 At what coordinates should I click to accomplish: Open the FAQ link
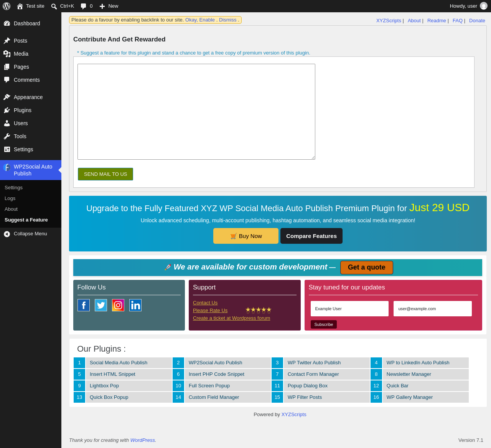pyautogui.click(x=458, y=21)
